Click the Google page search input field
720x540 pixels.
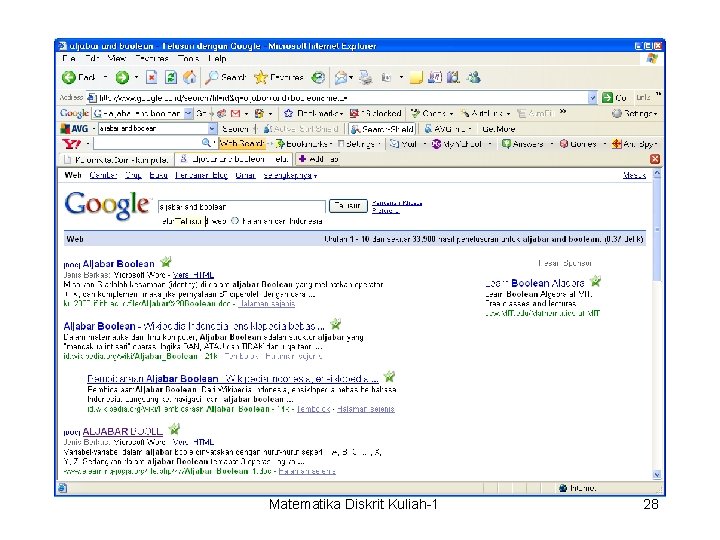(x=242, y=207)
